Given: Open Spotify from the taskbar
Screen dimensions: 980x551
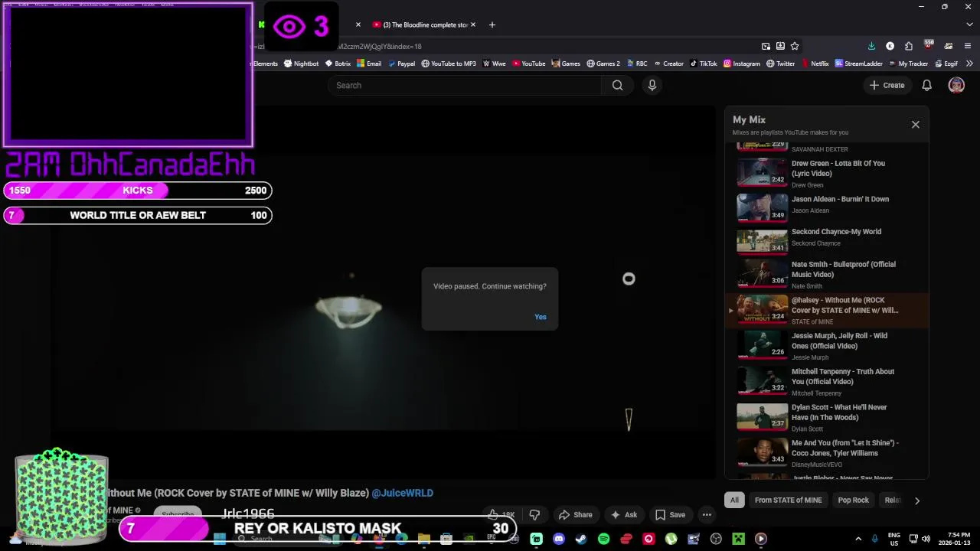Looking at the screenshot, I should [x=603, y=539].
